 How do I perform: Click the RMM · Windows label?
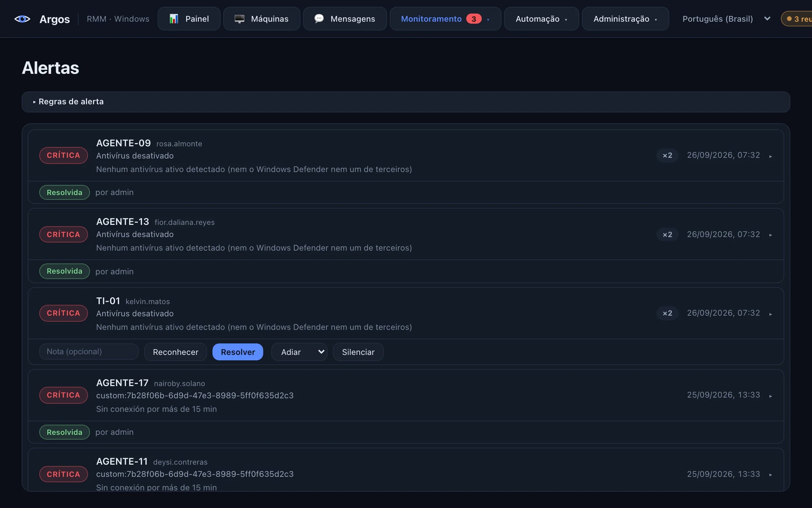pyautogui.click(x=118, y=19)
